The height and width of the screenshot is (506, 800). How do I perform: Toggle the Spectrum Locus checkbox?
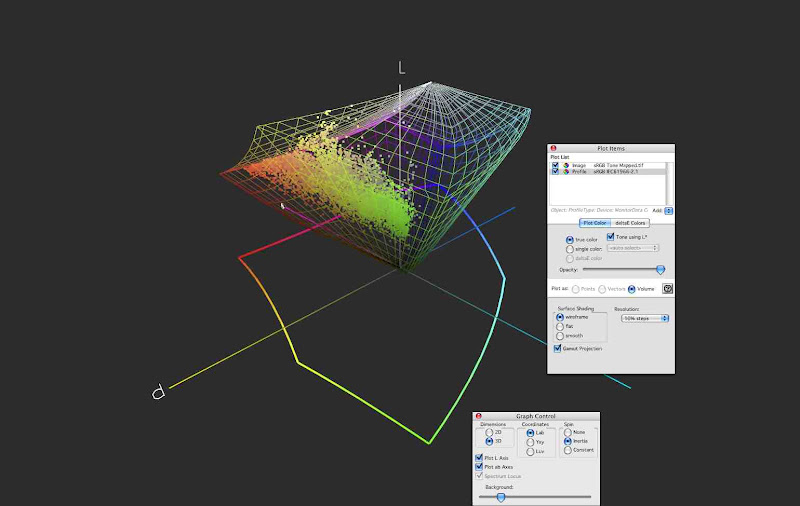coord(479,476)
